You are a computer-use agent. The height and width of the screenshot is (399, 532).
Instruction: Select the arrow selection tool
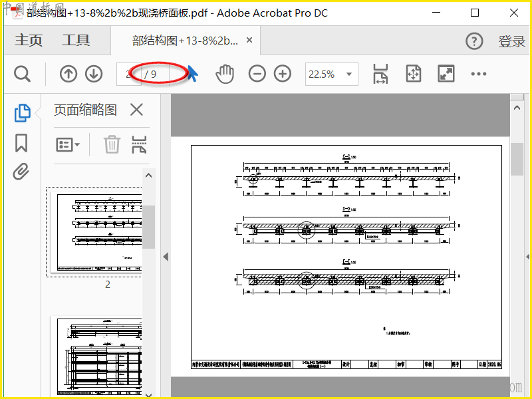pos(193,74)
